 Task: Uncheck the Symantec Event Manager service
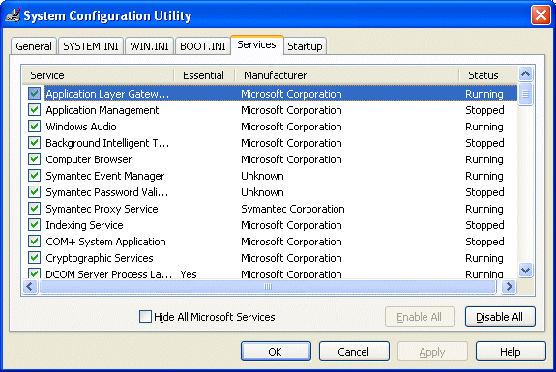click(34, 176)
